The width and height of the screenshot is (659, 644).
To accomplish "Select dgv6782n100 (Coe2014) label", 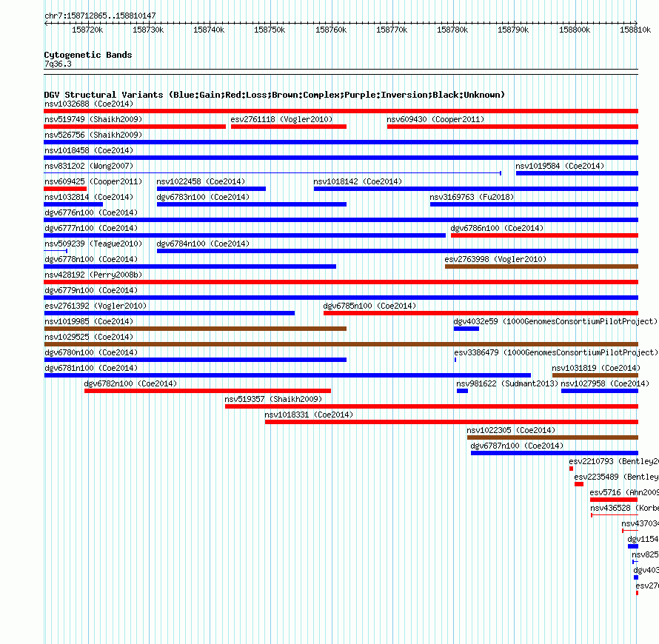I will [130, 383].
